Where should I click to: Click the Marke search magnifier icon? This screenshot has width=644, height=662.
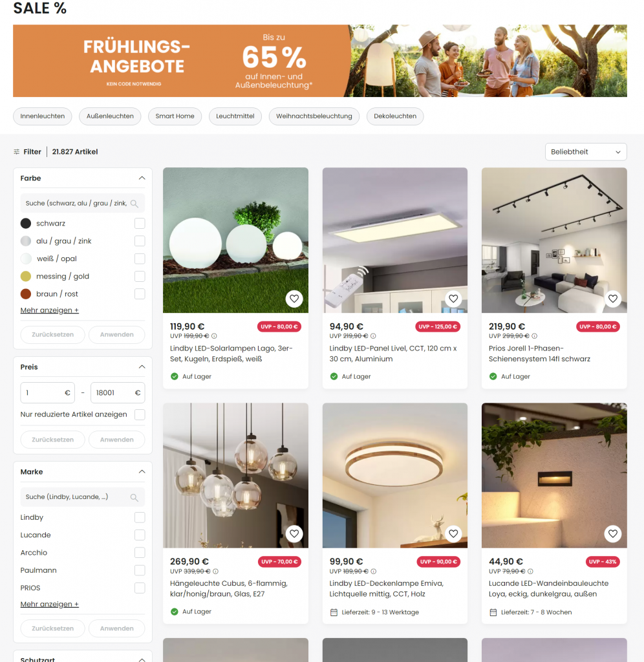pos(134,497)
